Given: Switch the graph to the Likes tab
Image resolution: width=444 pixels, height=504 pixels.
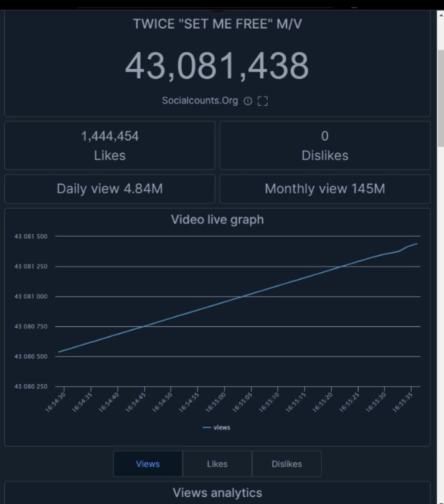Looking at the screenshot, I should (x=217, y=464).
